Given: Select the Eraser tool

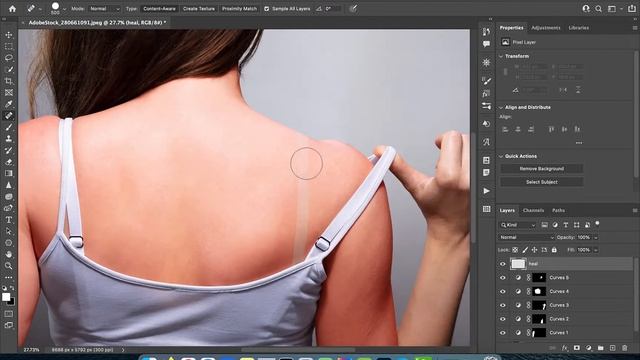Looking at the screenshot, I should coord(9,162).
